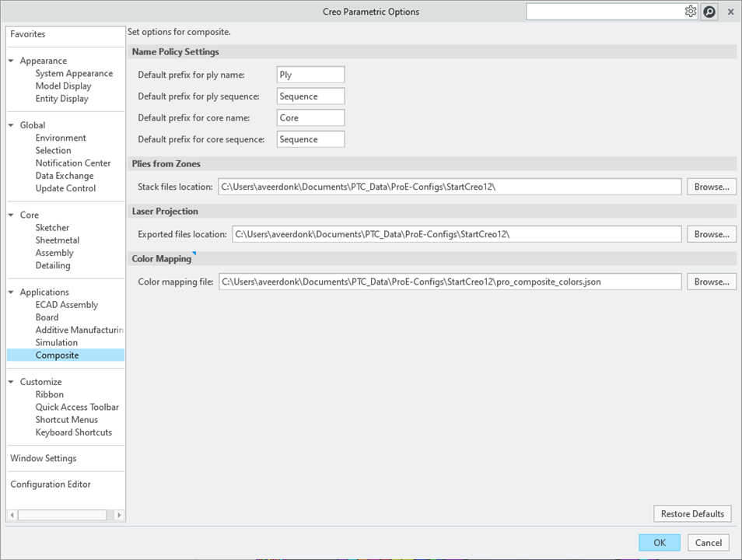Browse for Color mapping file
This screenshot has width=742, height=560.
click(x=712, y=282)
